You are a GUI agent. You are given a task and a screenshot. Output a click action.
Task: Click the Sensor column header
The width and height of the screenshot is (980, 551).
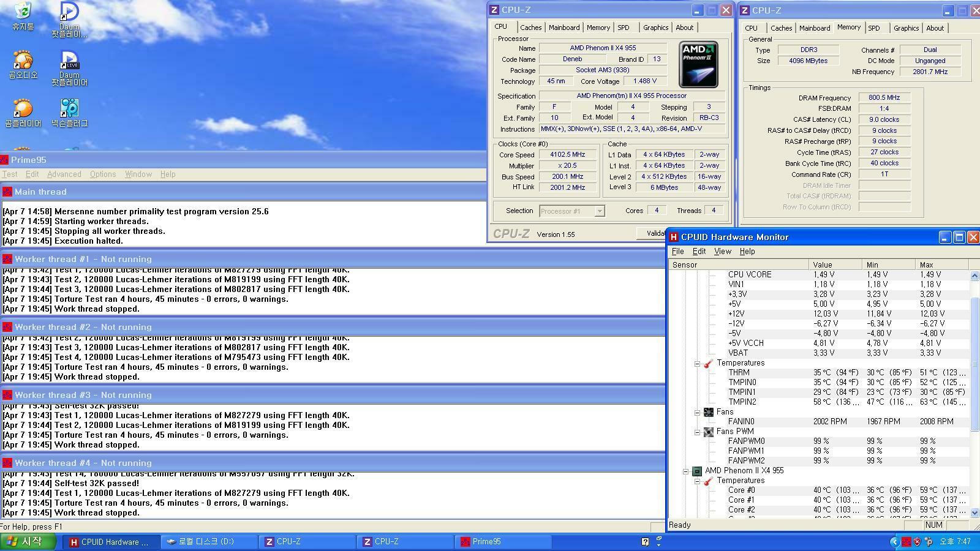pyautogui.click(x=738, y=264)
